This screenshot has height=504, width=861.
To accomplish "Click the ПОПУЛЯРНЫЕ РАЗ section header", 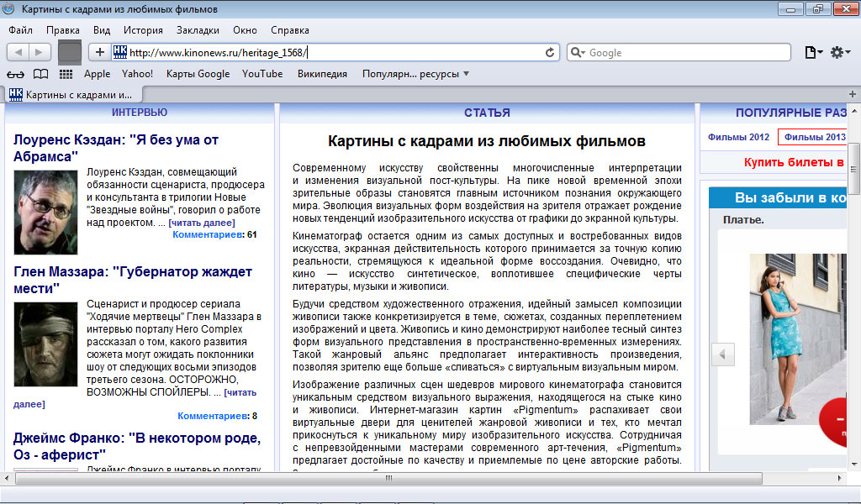I will coord(790,113).
